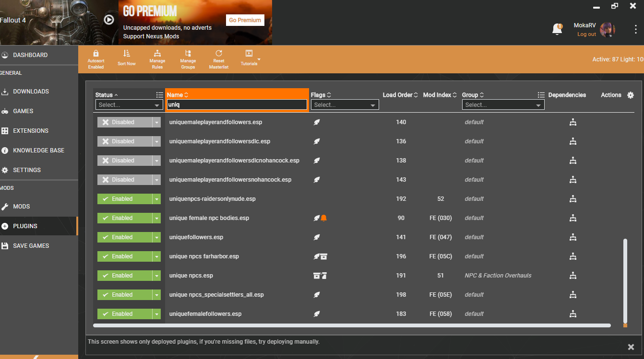Click dependencies icon for unique npcs farharbor.esp

click(572, 256)
